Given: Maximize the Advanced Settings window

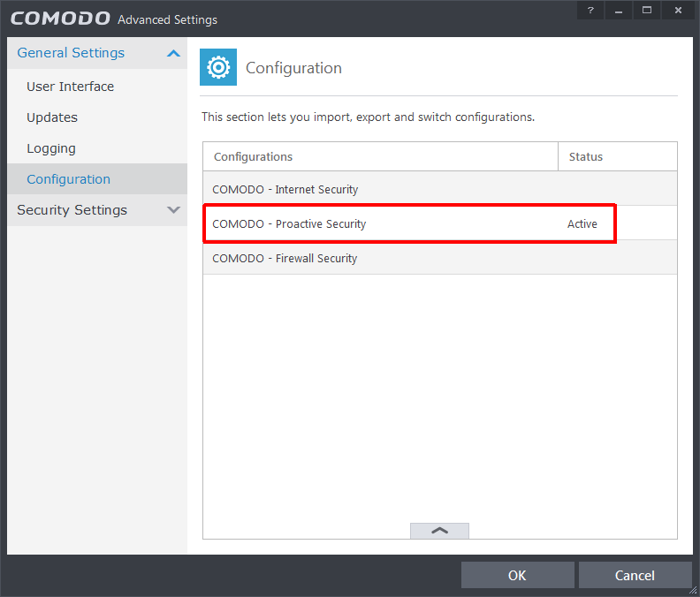Looking at the screenshot, I should [x=647, y=11].
